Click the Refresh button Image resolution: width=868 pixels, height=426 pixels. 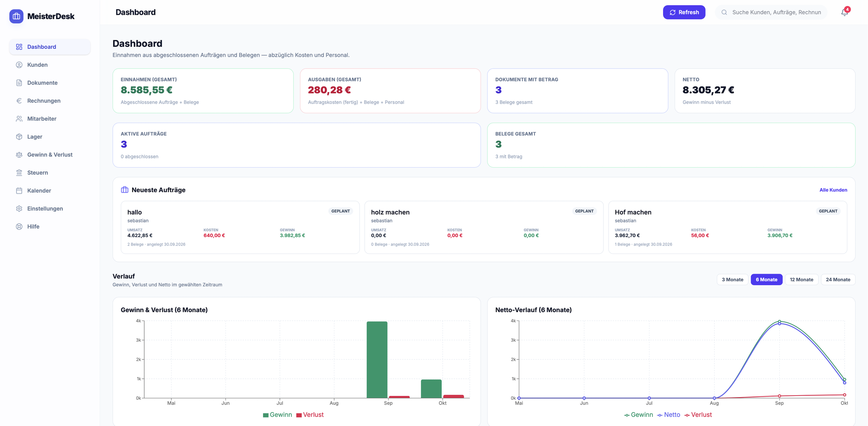(684, 12)
